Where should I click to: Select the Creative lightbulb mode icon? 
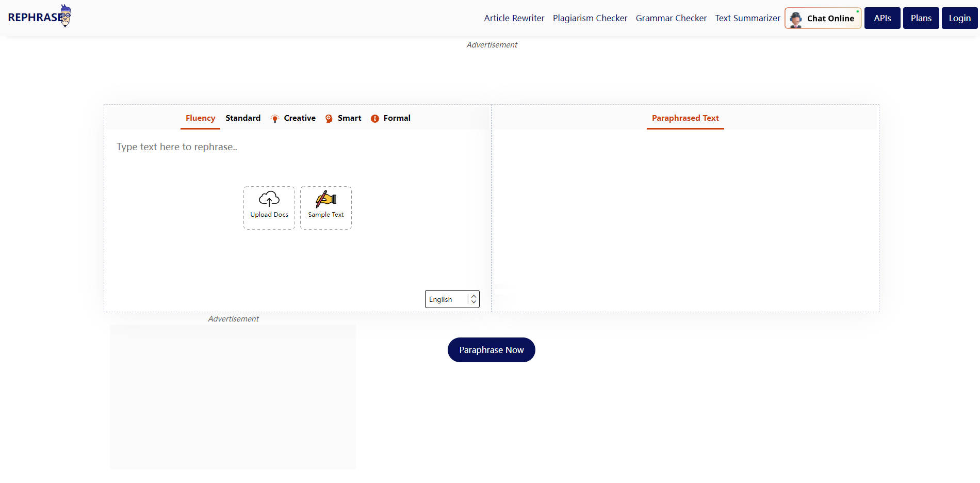(275, 118)
